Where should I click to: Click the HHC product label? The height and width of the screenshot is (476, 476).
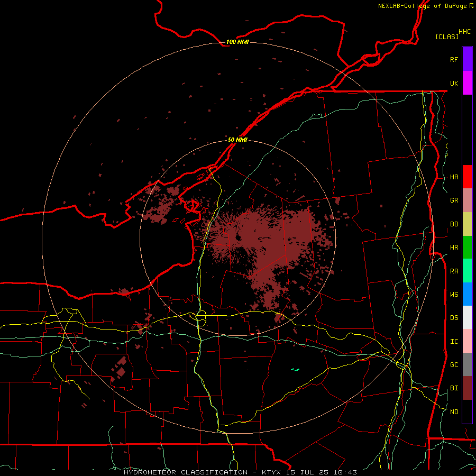464,32
